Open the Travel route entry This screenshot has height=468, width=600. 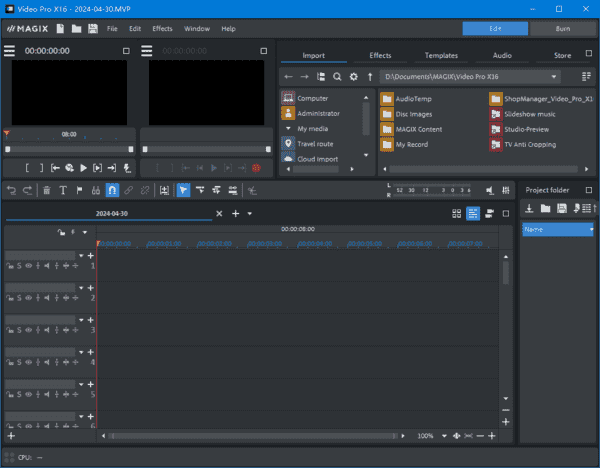pos(315,144)
